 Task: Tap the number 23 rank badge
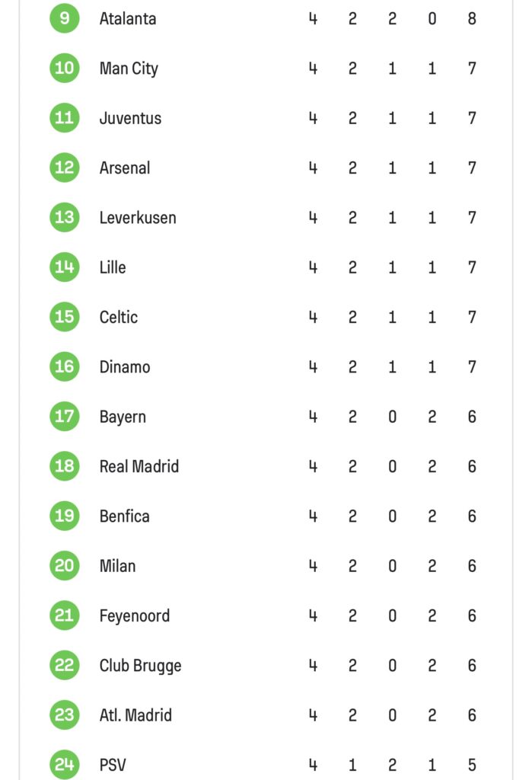pyautogui.click(x=65, y=715)
